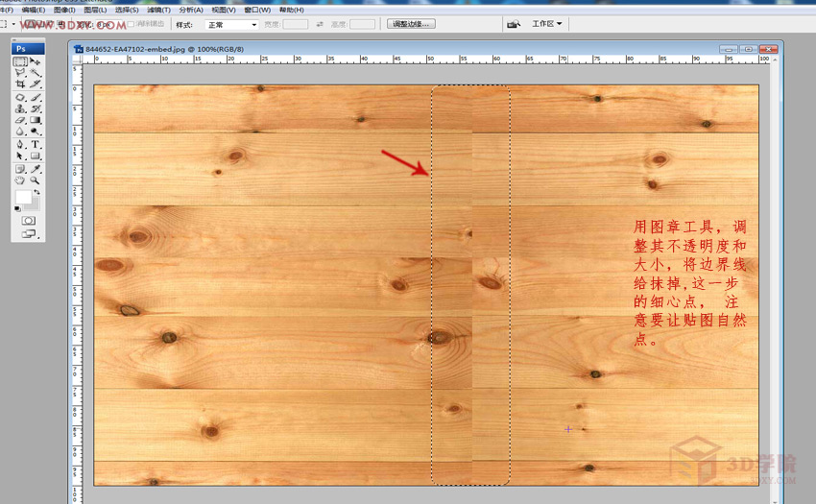
Task: Maximize the document window
Action: click(x=749, y=49)
